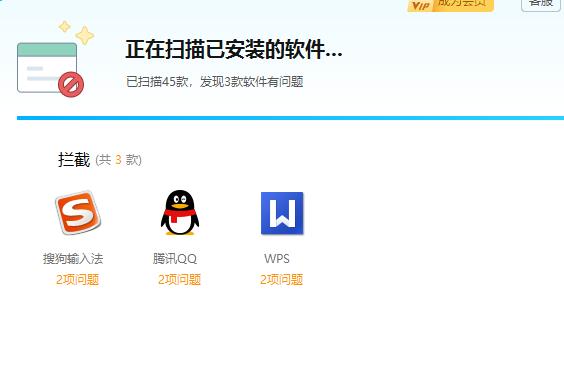The width and height of the screenshot is (564, 383).
Task: Open the 2项问题 link under 搜狗输入法
Action: tap(77, 279)
